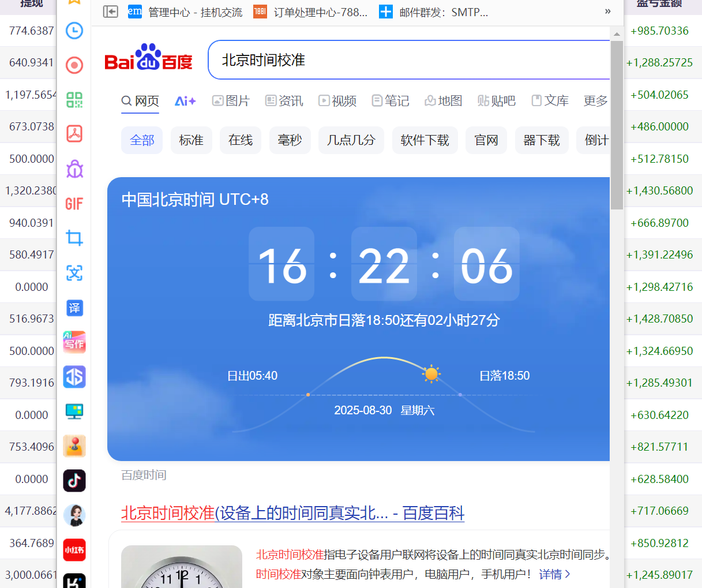702x588 pixels.
Task: Expand the 更多 search categories menu
Action: [595, 101]
